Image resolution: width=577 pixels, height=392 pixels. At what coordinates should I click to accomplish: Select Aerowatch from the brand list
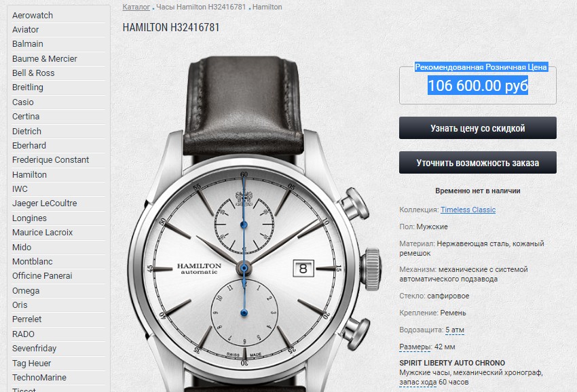click(x=33, y=16)
